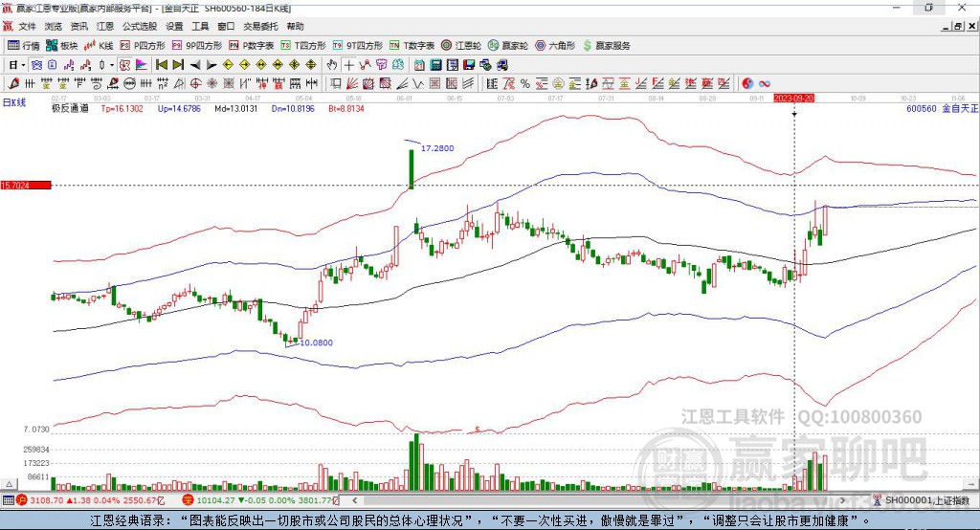The height and width of the screenshot is (530, 980).
Task: Select the red polyline chart tool
Action: [365, 65]
